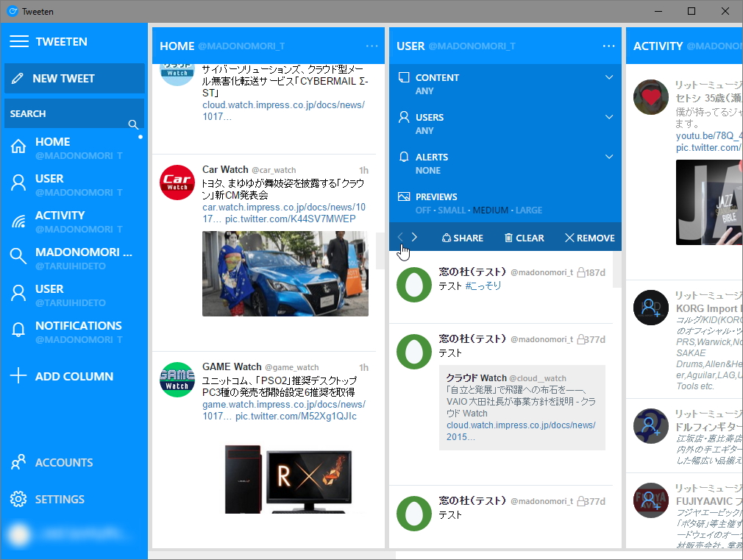This screenshot has height=560, width=743.
Task: Click the heart avatar in ACTIVITY column
Action: click(650, 97)
